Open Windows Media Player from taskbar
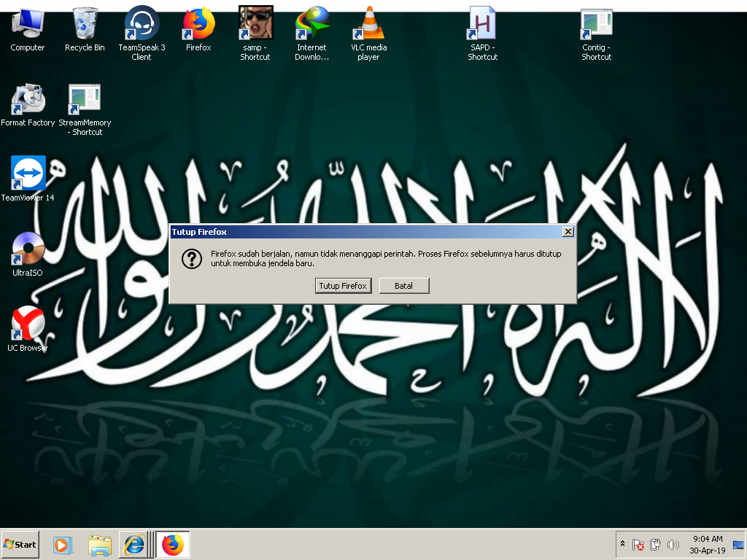The height and width of the screenshot is (560, 747). point(63,545)
